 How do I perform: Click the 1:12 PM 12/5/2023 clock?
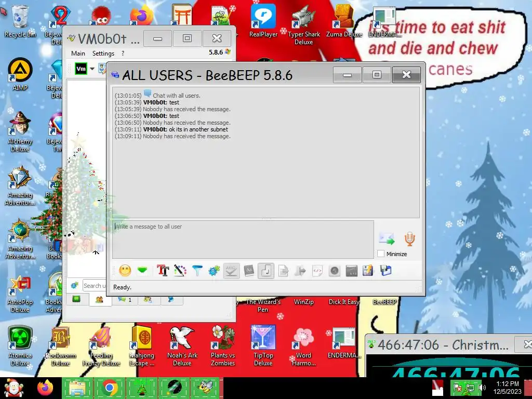(507, 388)
